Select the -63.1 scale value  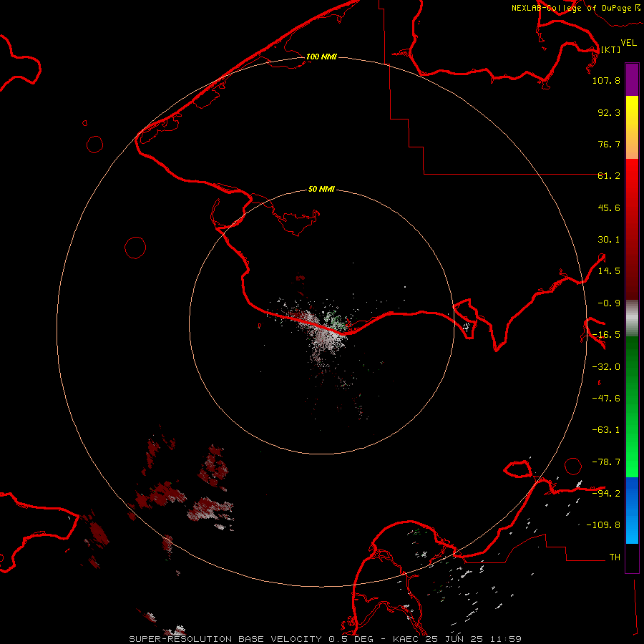(x=606, y=430)
